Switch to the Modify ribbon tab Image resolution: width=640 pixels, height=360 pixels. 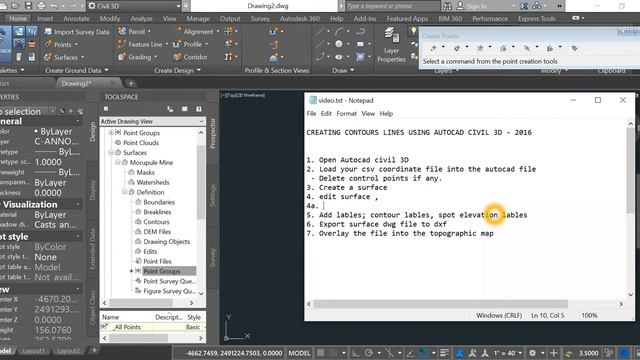(x=110, y=19)
